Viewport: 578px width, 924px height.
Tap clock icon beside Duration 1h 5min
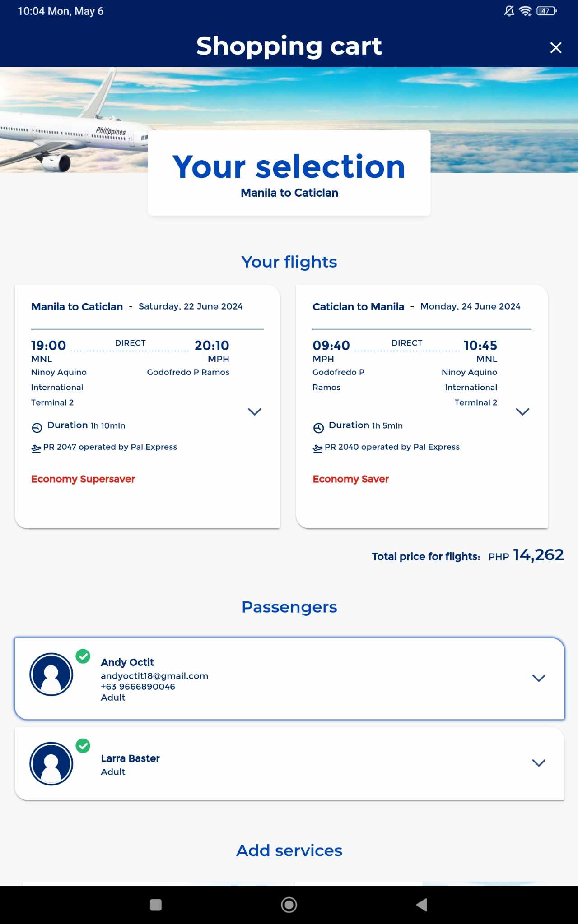point(318,427)
